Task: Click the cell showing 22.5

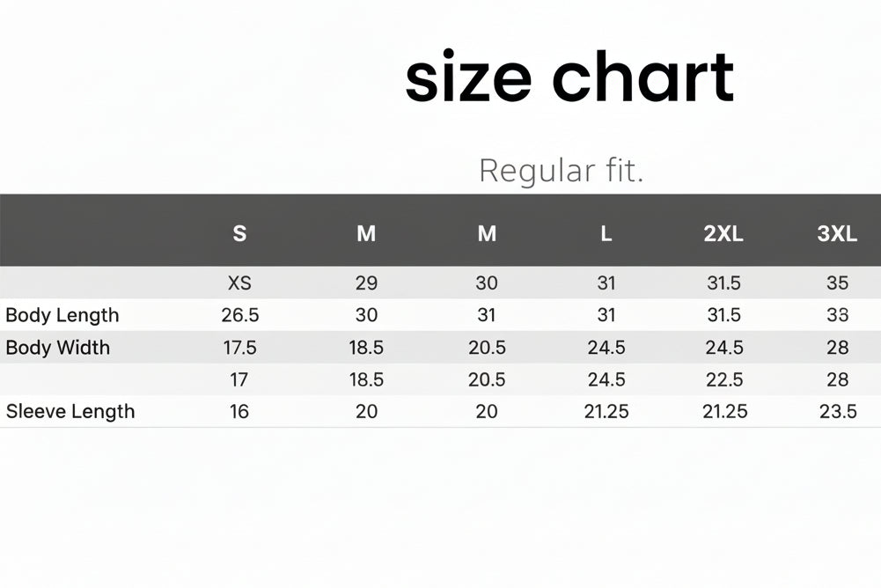Action: point(724,379)
